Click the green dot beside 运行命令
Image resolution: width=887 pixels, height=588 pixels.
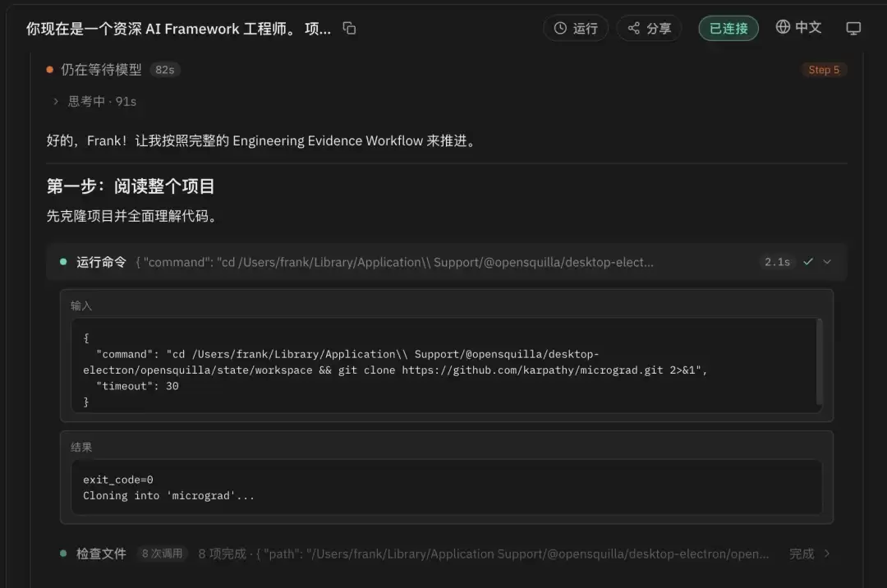63,262
